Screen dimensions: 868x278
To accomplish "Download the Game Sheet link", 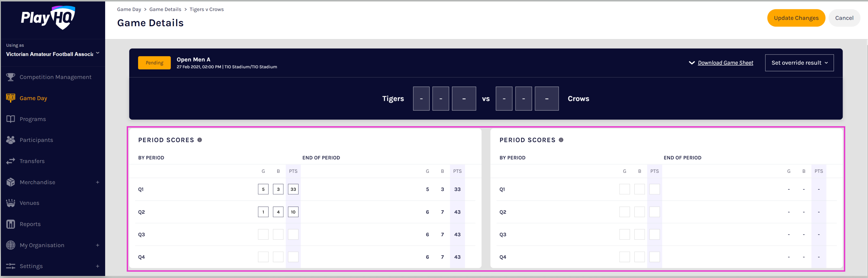I will point(725,63).
